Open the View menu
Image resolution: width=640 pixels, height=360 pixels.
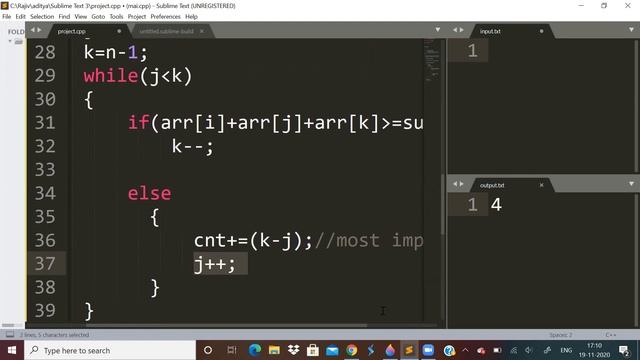point(80,17)
